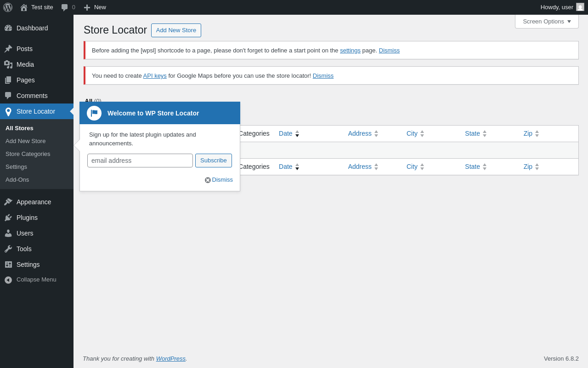Open Add-Ons submenu item
The height and width of the screenshot is (368, 588).
(x=17, y=179)
